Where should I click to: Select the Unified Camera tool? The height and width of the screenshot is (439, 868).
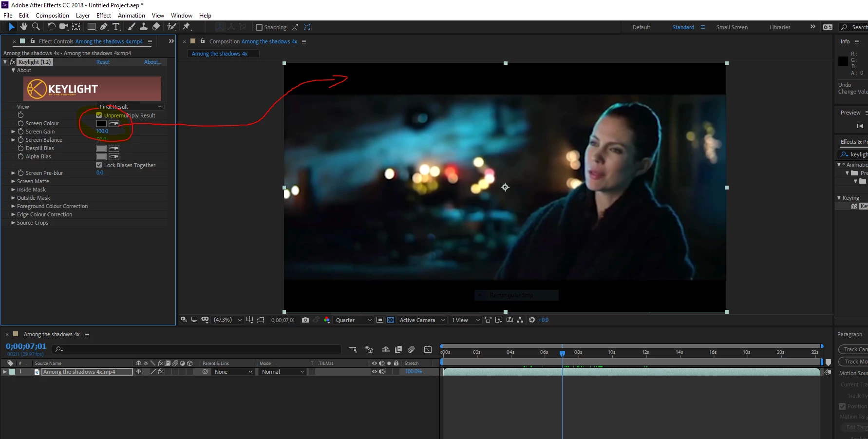pyautogui.click(x=64, y=27)
